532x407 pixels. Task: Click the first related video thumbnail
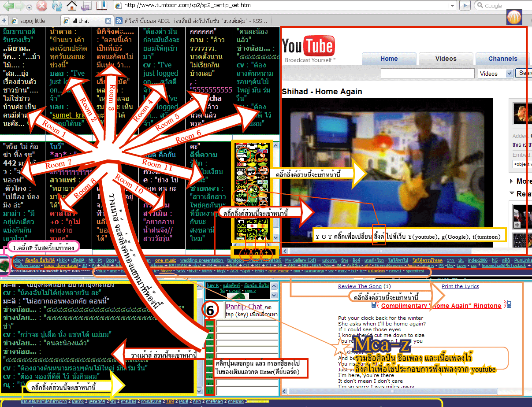522,216
